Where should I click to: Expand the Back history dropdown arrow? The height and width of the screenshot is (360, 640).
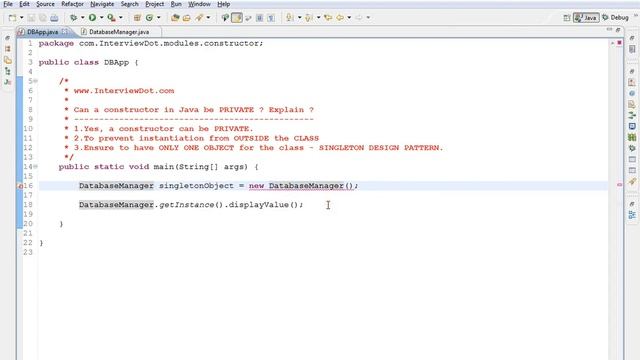(349, 18)
